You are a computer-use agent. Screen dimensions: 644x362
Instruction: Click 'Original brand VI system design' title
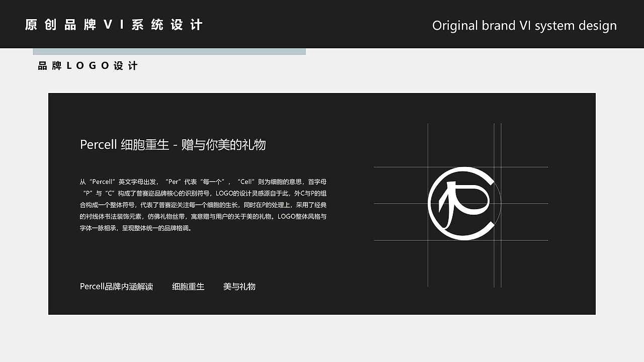(524, 26)
